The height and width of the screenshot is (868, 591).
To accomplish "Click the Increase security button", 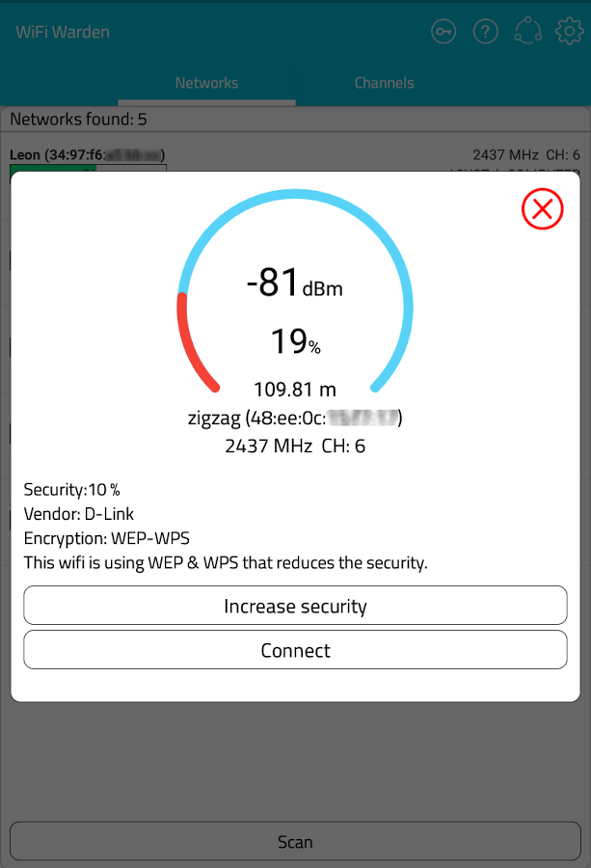I will pos(295,606).
